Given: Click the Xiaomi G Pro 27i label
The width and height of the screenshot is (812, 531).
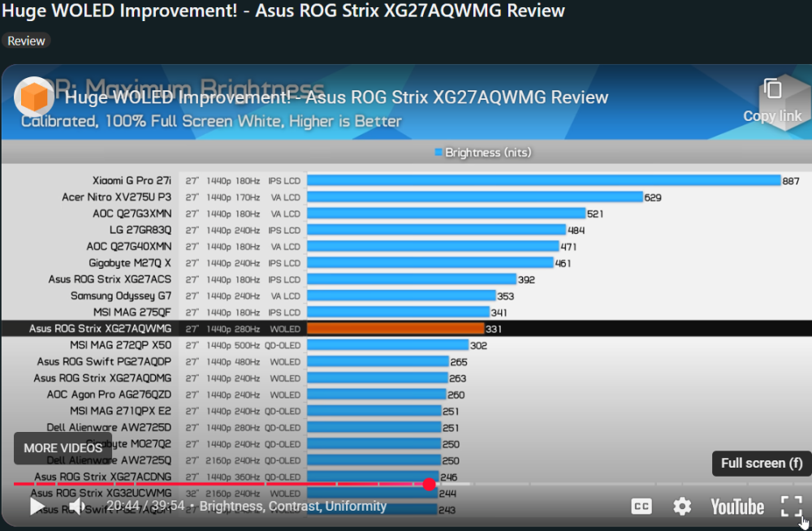Looking at the screenshot, I should point(132,180).
